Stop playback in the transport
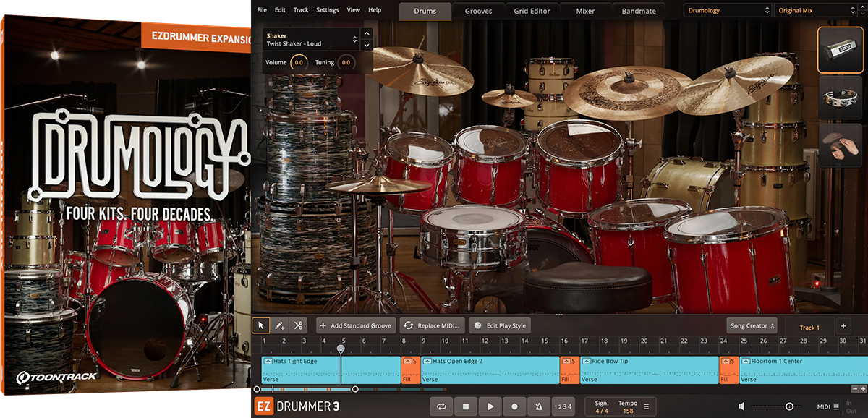 466,406
